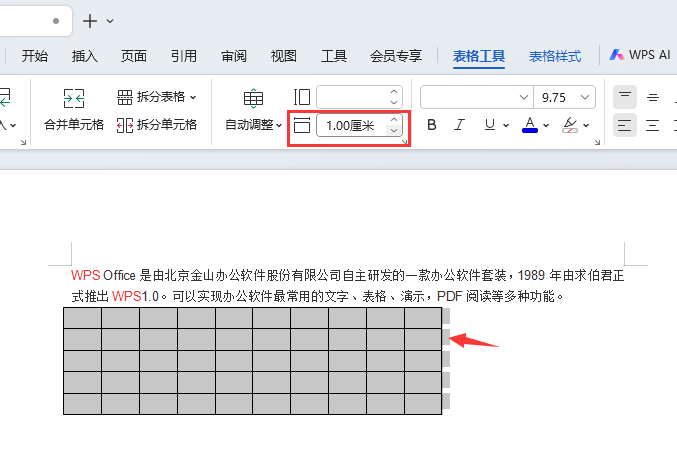
Task: Increase the column width with the up stepper
Action: click(x=394, y=92)
